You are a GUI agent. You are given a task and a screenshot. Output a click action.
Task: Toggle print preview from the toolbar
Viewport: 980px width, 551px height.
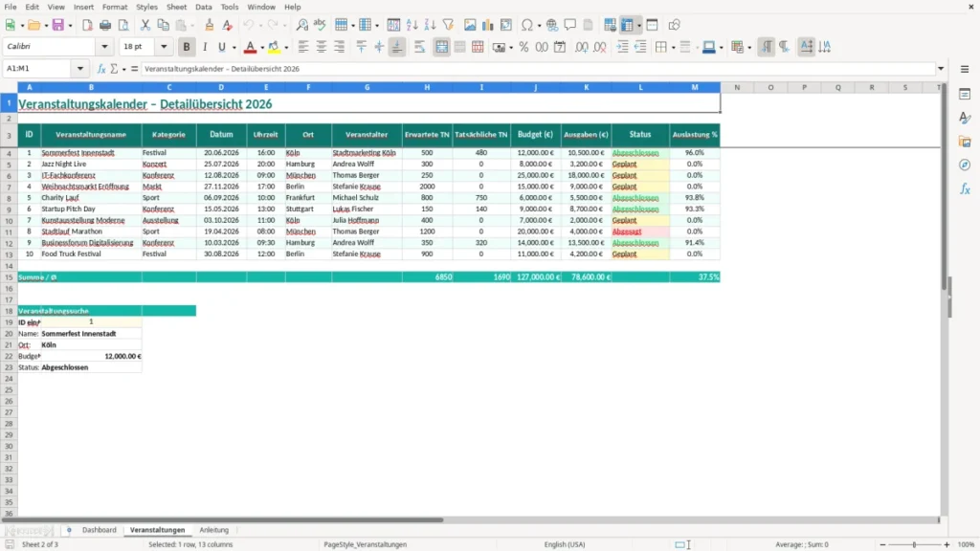click(x=123, y=25)
